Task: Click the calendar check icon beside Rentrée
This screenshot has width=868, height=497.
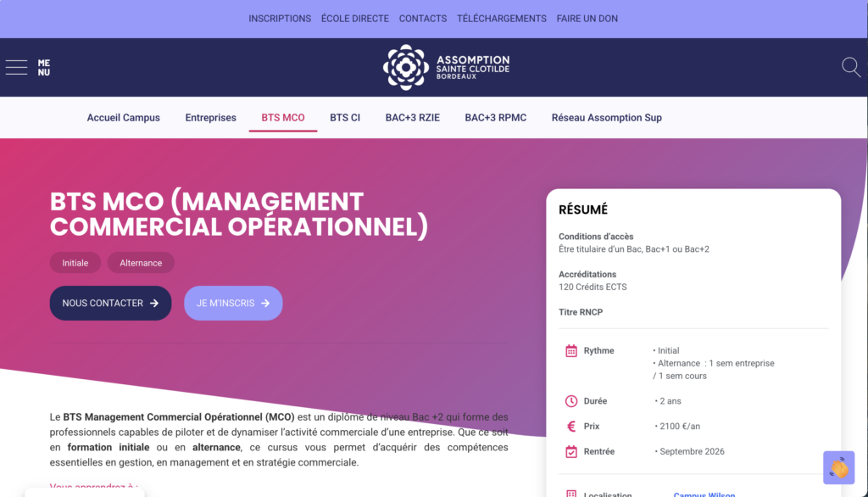Action: pos(571,451)
